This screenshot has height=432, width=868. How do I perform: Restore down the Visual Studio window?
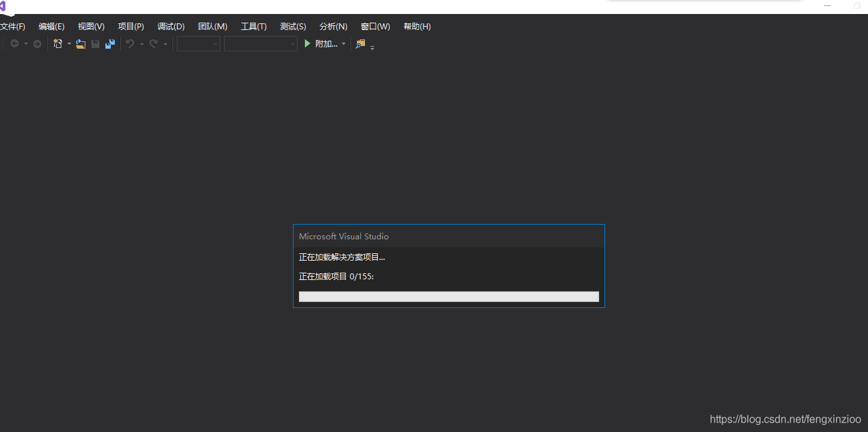[x=857, y=5]
